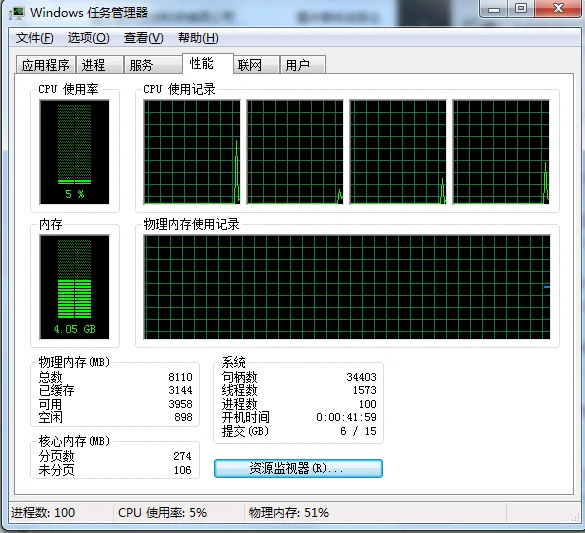Image resolution: width=585 pixels, height=533 pixels.
Task: Click 分页数 value 274
Action: [x=182, y=456]
